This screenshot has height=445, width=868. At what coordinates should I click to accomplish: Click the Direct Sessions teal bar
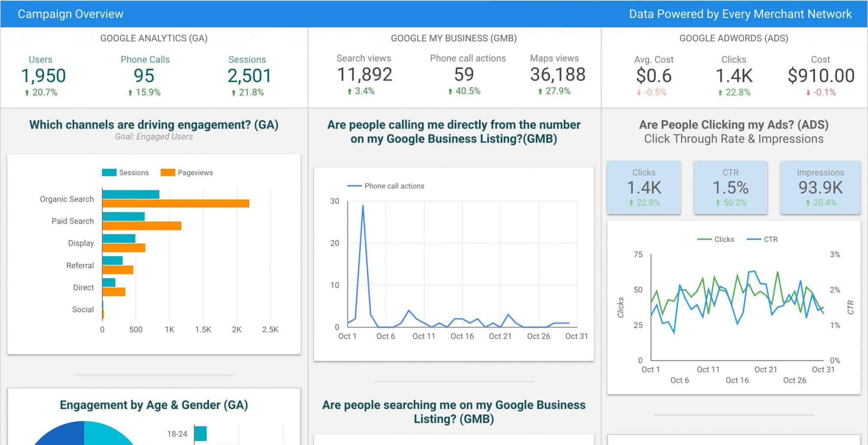(x=109, y=282)
